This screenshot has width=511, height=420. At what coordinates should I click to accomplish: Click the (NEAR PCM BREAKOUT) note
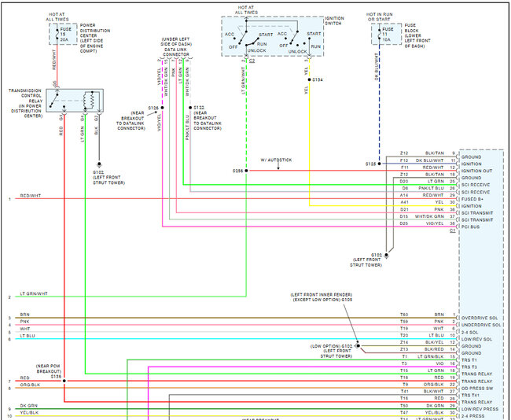click(x=48, y=369)
